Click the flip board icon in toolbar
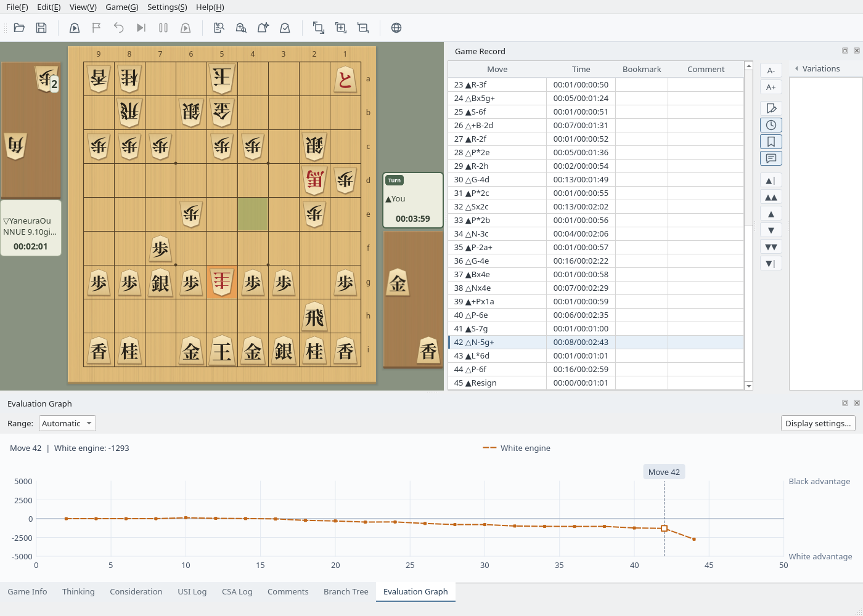The height and width of the screenshot is (616, 863). (x=319, y=28)
